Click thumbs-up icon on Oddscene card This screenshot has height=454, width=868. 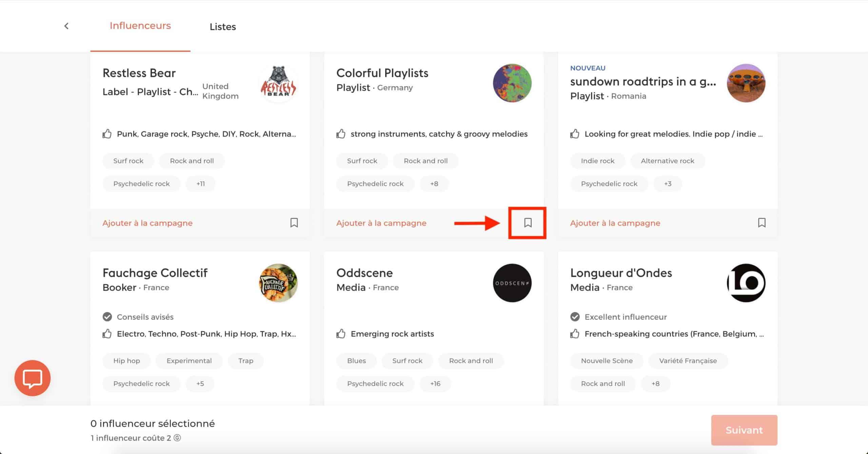coord(341,334)
